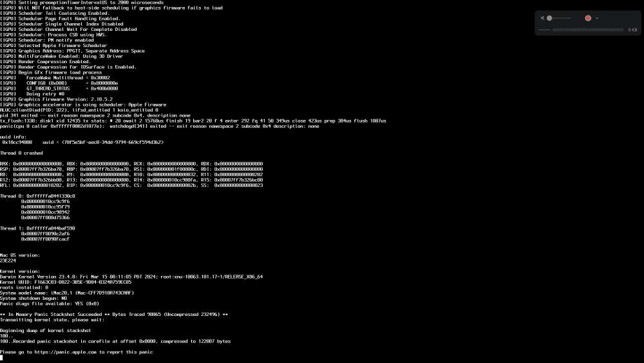This screenshot has height=363, width=644.
Task: Select "In Memory Panic Stackshot Succeeded" line
Action: coord(114,315)
